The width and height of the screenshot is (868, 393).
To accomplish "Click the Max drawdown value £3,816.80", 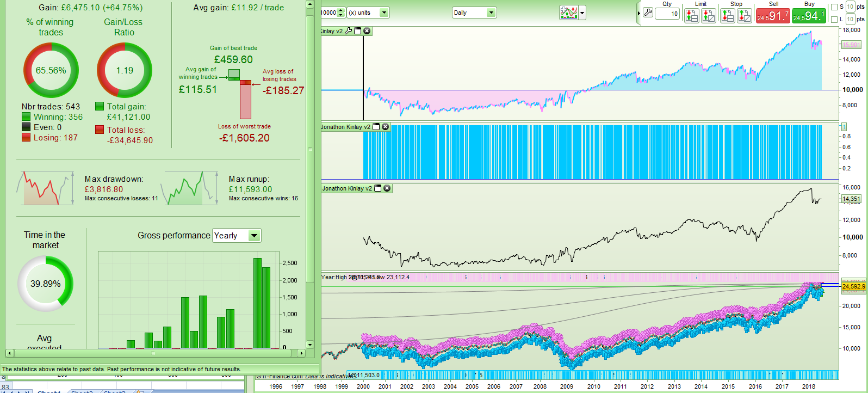I will click(x=104, y=189).
